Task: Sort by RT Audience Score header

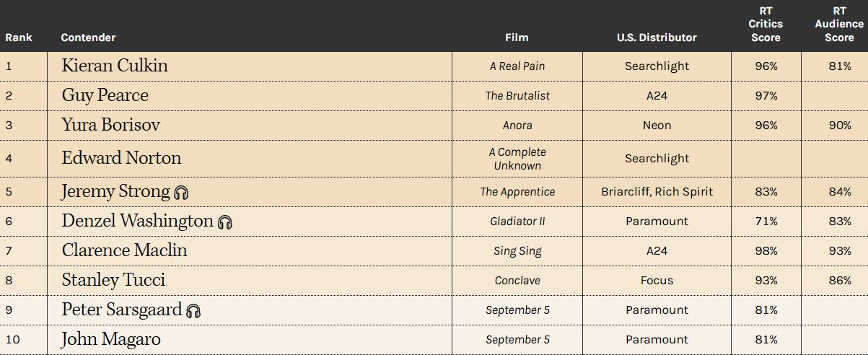Action: 839,24
